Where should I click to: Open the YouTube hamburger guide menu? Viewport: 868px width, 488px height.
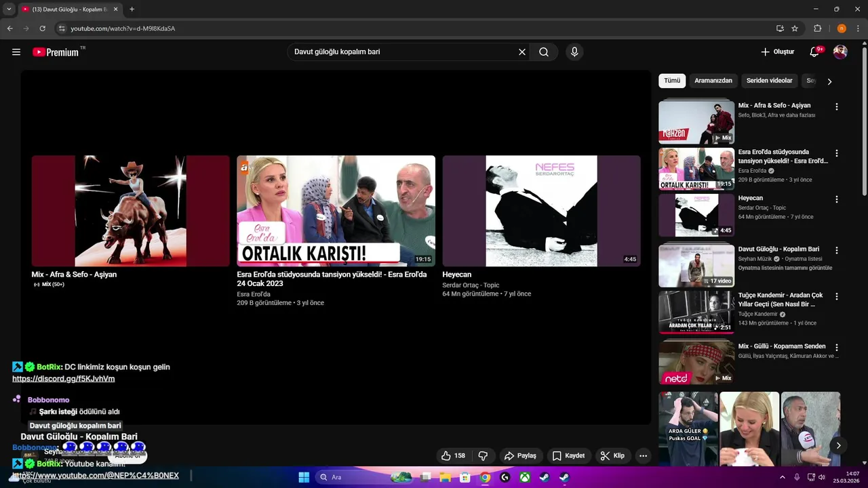[x=16, y=52]
